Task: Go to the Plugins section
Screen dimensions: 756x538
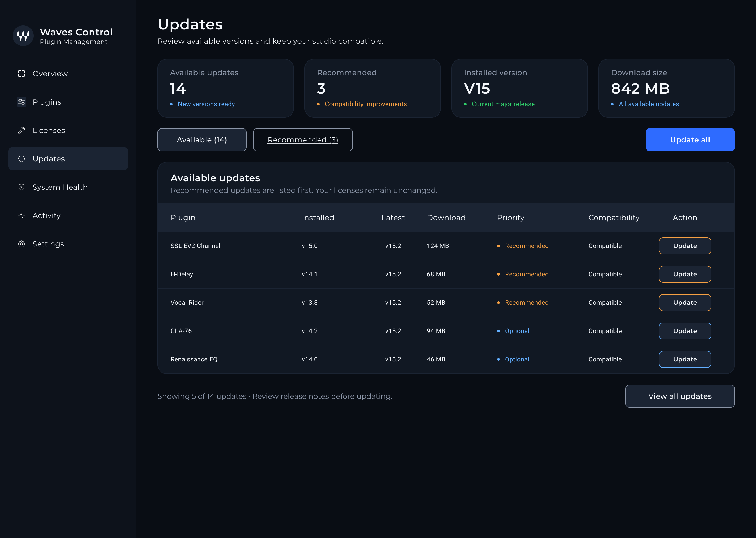Action: (68, 102)
